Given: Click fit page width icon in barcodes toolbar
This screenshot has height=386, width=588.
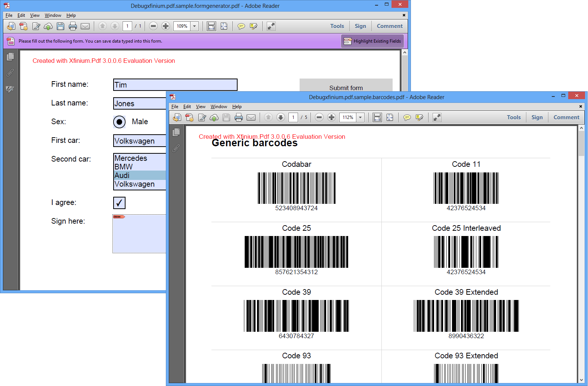Looking at the screenshot, I should tap(377, 117).
